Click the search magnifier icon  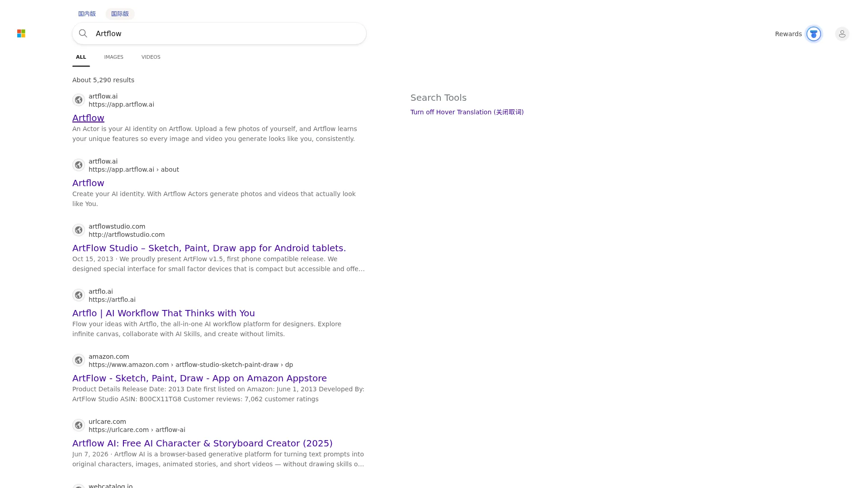click(83, 33)
